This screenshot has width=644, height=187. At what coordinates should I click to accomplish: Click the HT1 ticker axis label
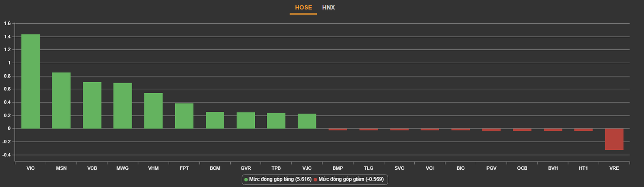point(583,168)
